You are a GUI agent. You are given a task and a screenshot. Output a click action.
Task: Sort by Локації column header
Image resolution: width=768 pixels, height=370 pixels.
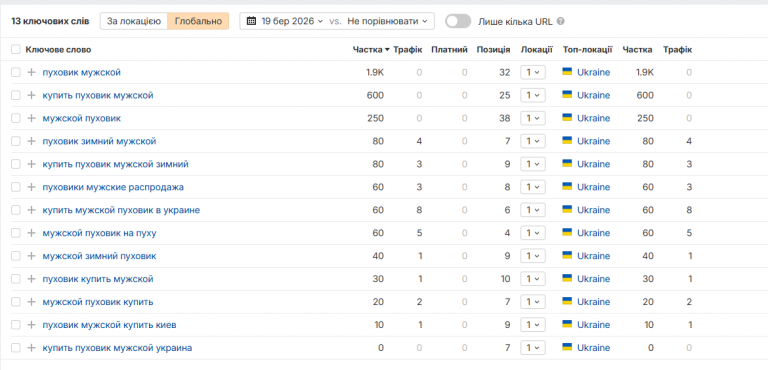click(x=537, y=49)
